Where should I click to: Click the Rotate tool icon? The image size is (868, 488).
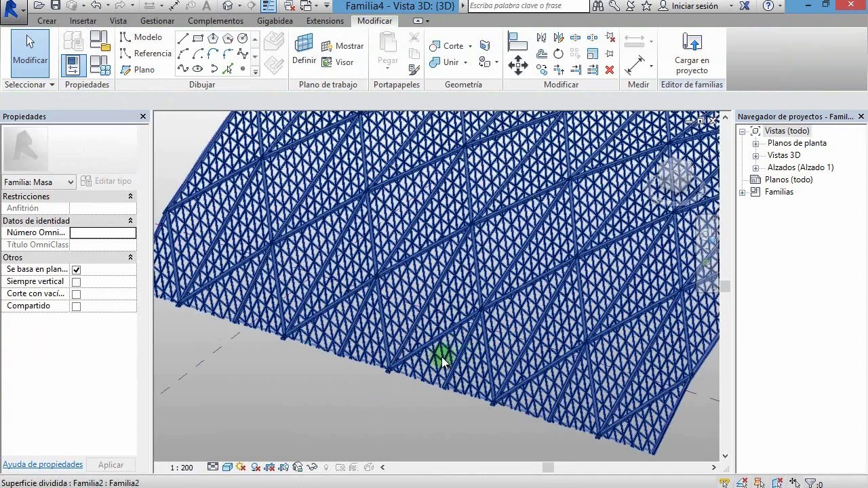click(558, 54)
